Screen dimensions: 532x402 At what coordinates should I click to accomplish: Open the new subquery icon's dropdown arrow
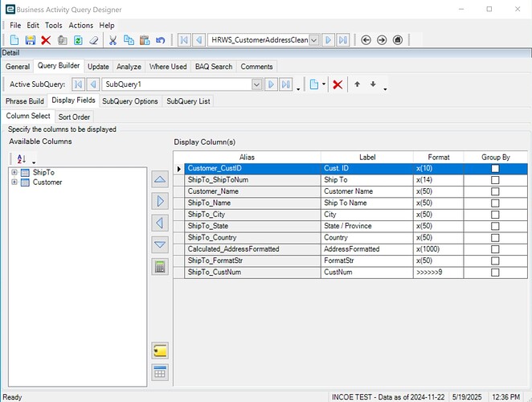pos(324,84)
